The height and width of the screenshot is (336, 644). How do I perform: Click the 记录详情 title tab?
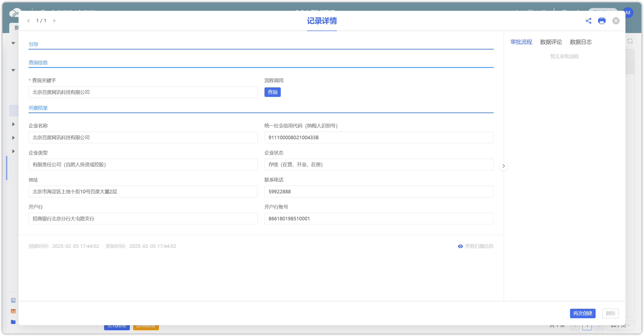pos(322,21)
